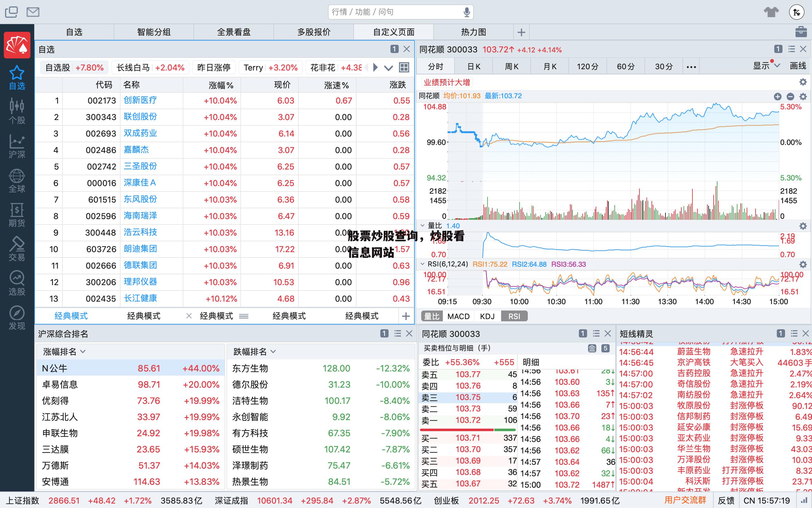Switch to the 多股报价 tab

tap(314, 32)
